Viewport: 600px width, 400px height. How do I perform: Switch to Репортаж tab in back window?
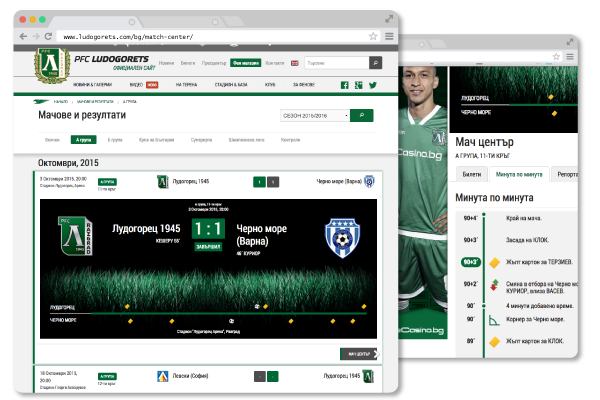(565, 175)
